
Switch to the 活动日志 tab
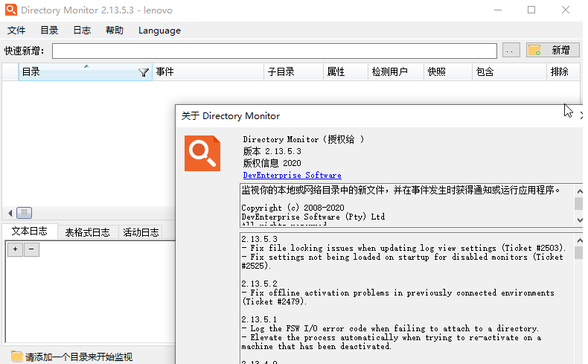141,232
